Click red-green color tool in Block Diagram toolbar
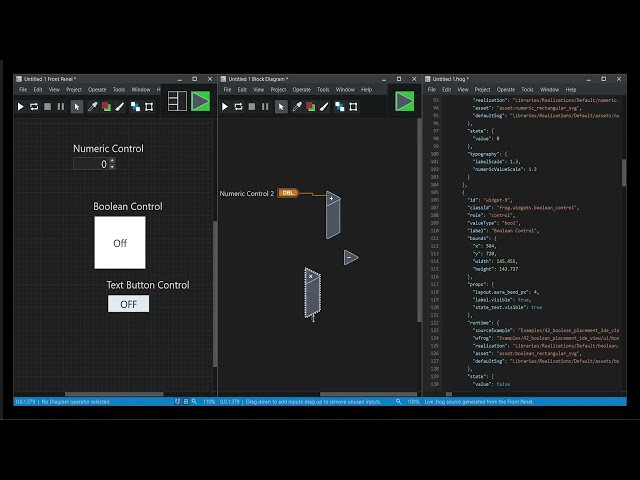The width and height of the screenshot is (640, 480). [311, 107]
